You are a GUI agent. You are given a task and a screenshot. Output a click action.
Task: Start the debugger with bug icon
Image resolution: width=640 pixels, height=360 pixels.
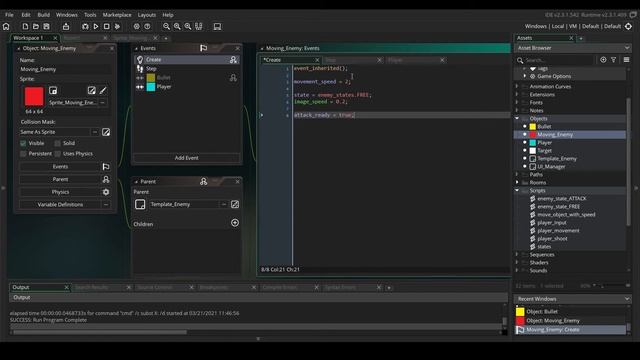pos(85,27)
